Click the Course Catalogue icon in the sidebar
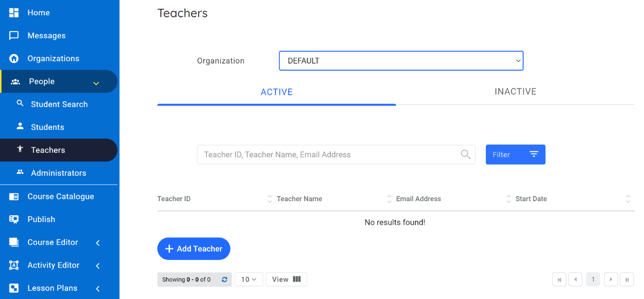 [14, 196]
